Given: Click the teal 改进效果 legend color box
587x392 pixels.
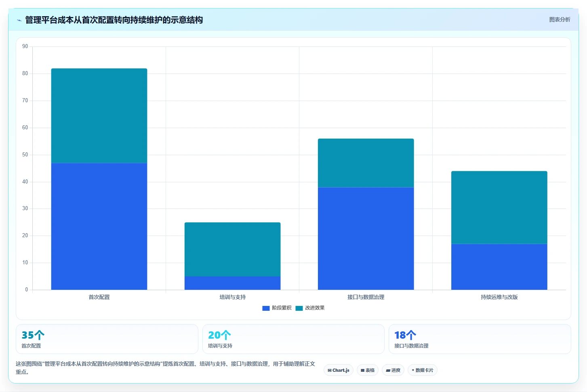Looking at the screenshot, I should tap(299, 308).
